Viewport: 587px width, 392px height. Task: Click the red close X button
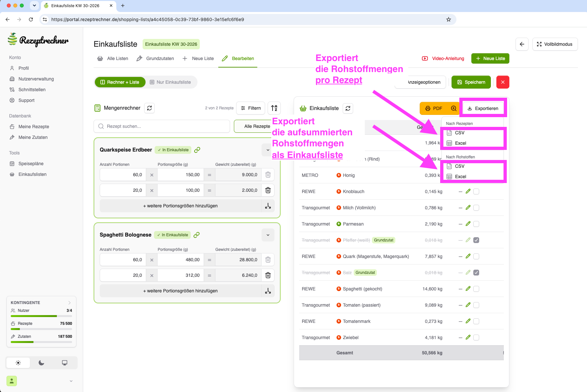503,82
